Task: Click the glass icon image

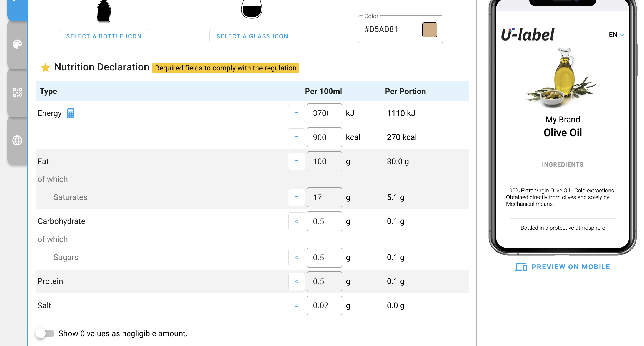Action: [252, 9]
